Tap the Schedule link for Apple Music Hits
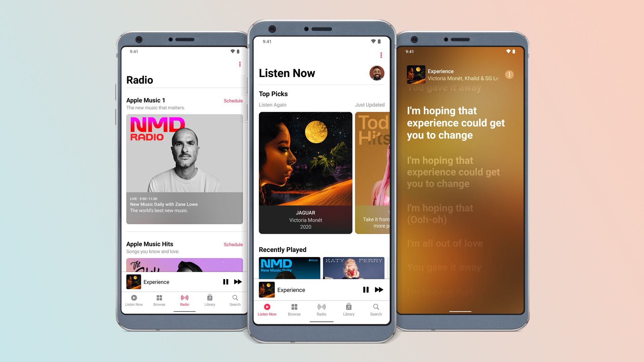The width and height of the screenshot is (644, 362). (x=233, y=244)
